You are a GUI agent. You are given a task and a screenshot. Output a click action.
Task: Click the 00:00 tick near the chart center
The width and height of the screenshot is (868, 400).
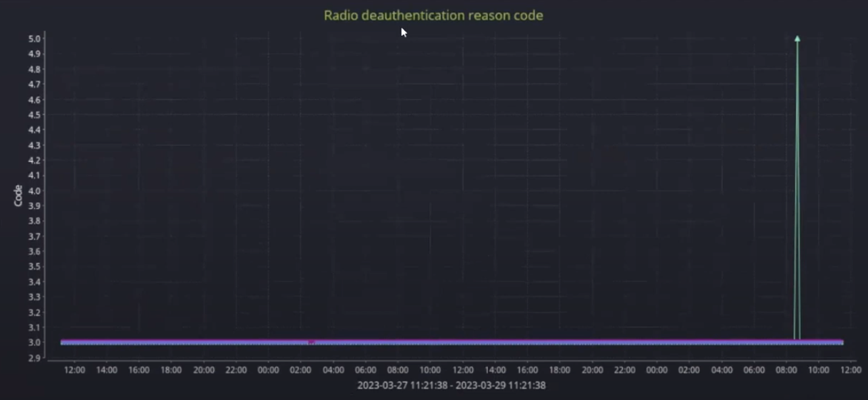[x=268, y=370]
